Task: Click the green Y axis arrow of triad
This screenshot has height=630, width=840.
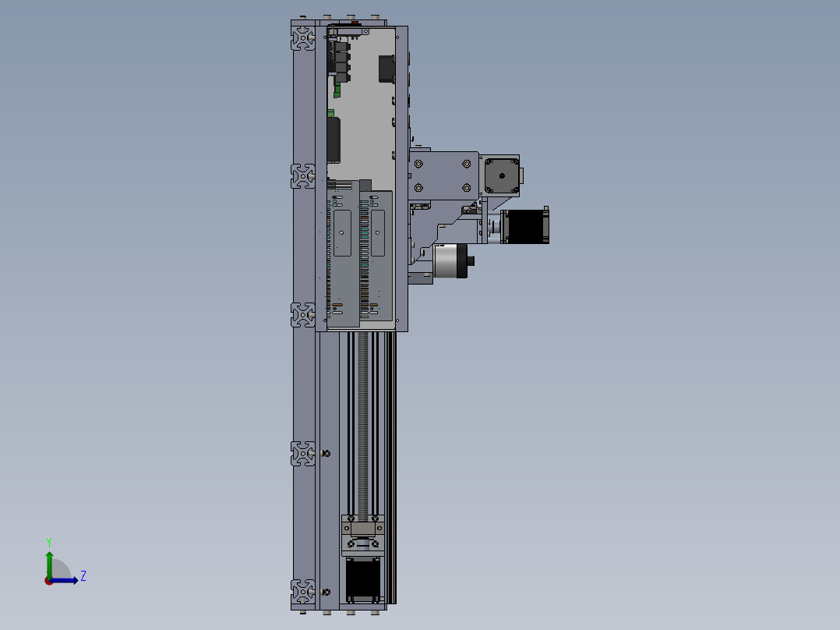Action: click(x=49, y=564)
